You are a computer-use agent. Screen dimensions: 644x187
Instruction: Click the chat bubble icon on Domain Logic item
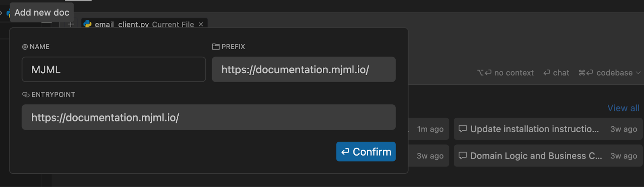463,156
